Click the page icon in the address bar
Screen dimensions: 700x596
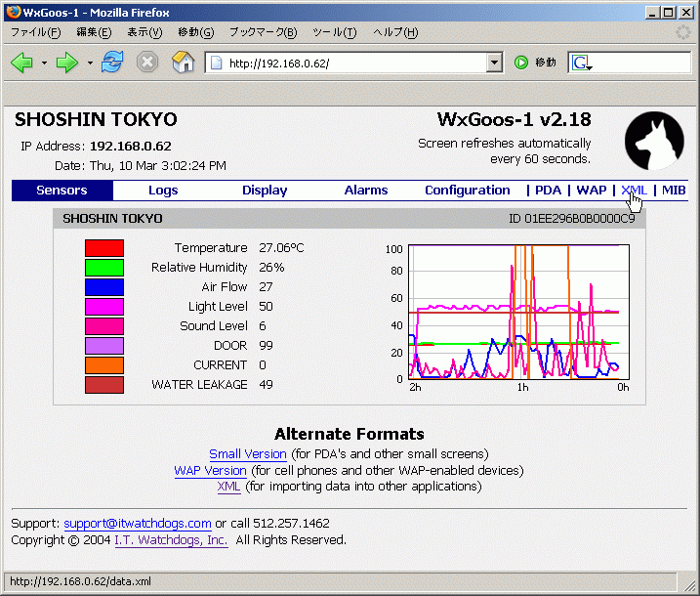click(217, 63)
